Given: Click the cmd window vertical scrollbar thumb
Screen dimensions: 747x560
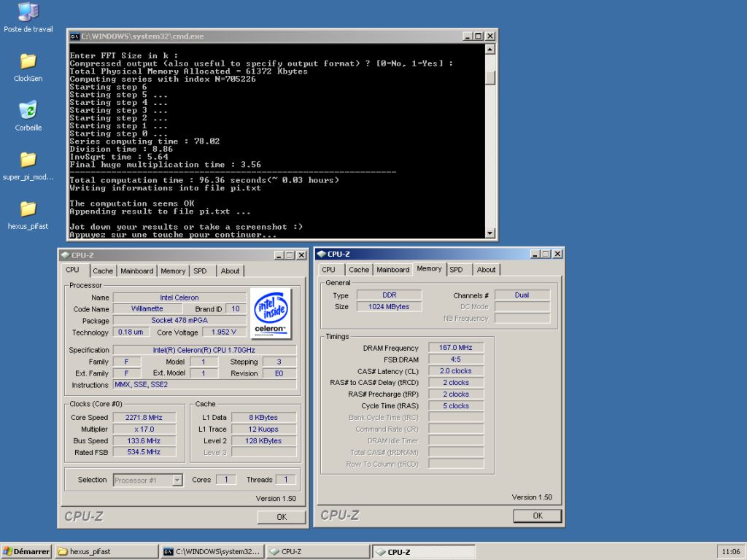Looking at the screenshot, I should (489, 77).
